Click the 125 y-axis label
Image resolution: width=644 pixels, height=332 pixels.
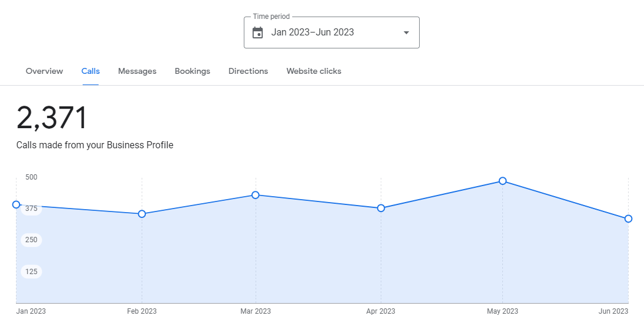pyautogui.click(x=31, y=272)
